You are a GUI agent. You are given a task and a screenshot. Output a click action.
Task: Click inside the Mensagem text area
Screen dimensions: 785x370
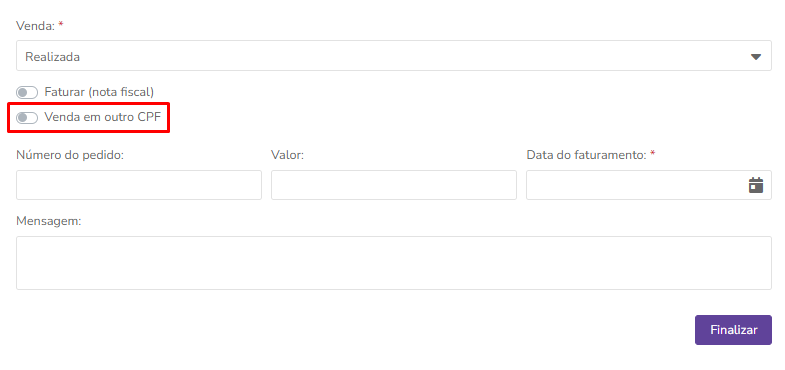coord(394,263)
